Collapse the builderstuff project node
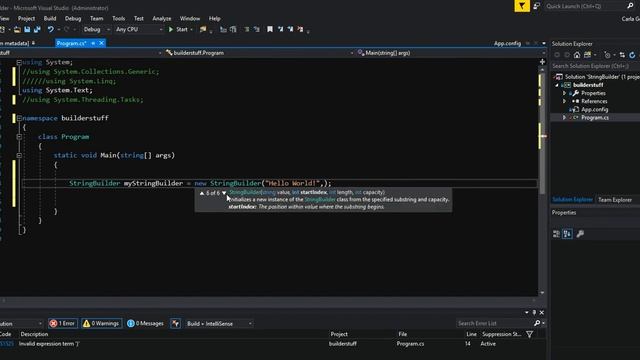640x360 pixels. point(557,85)
